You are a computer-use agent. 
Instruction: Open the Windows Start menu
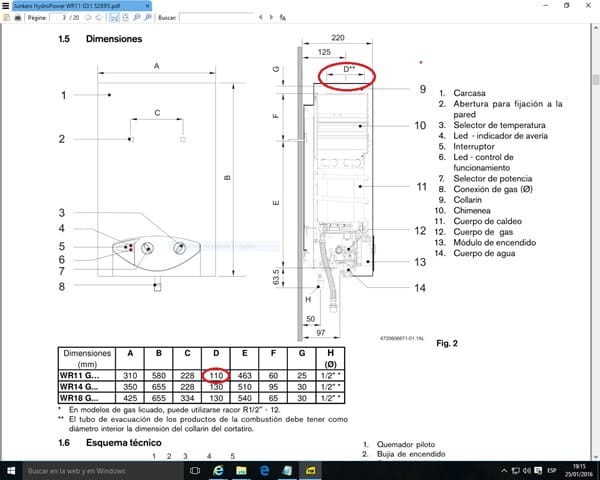click(9, 470)
